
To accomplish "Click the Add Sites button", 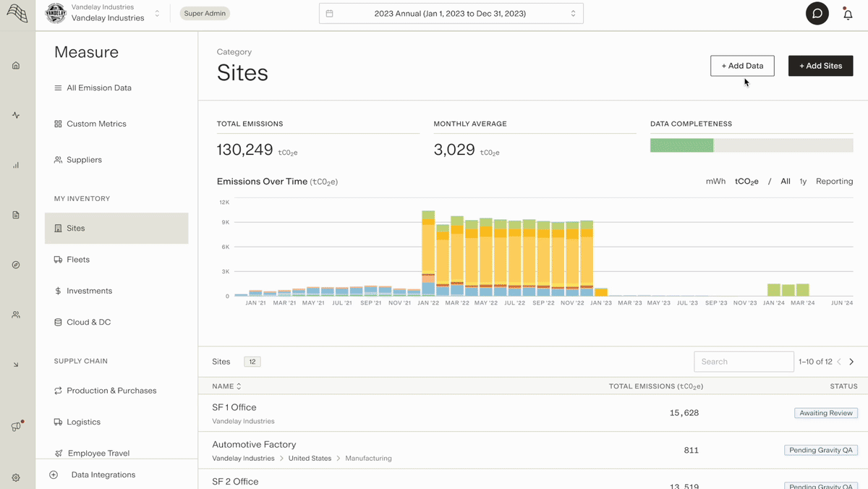I will 820,66.
